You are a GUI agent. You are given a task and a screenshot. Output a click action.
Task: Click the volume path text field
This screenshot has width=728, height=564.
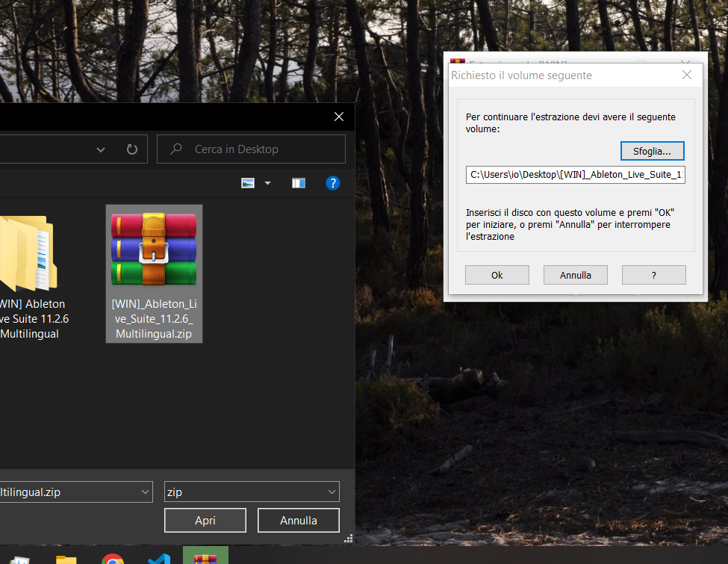pos(575,175)
